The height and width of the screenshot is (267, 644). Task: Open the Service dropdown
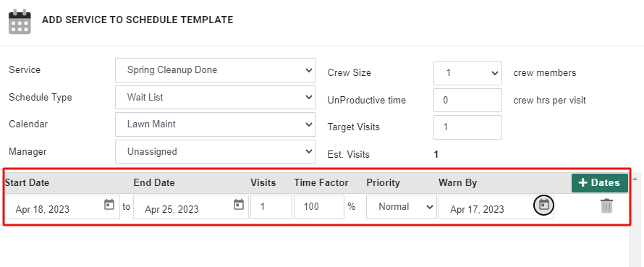(216, 70)
